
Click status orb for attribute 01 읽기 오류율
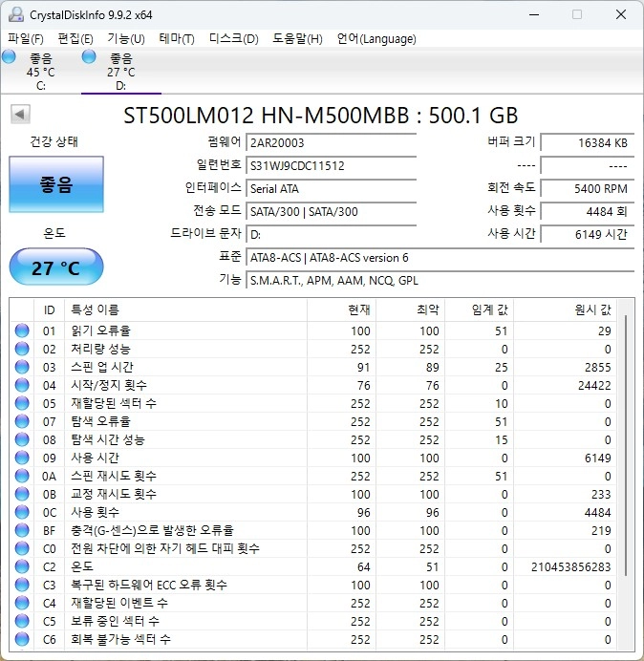pos(22,330)
